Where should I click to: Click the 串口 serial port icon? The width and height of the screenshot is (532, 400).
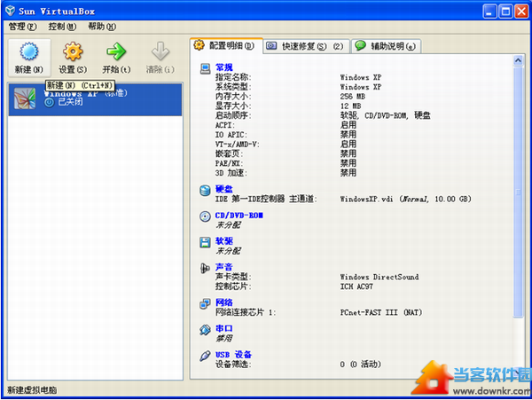click(205, 330)
